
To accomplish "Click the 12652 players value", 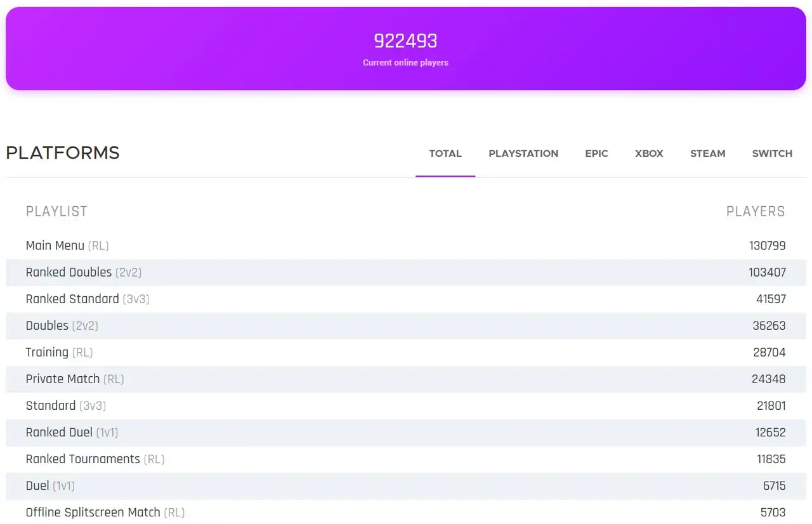I will click(770, 432).
